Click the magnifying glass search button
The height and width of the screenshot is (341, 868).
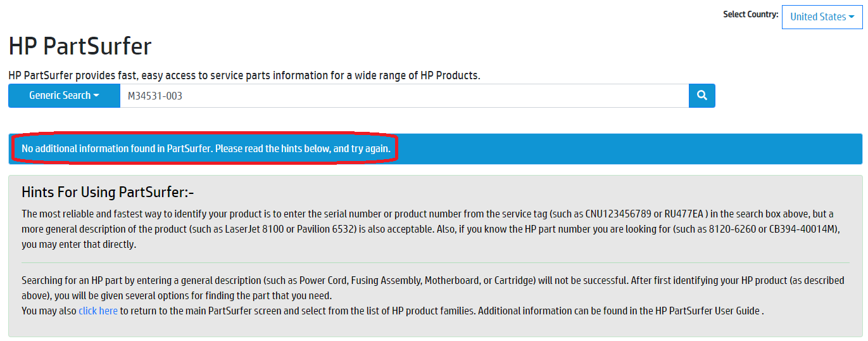click(x=701, y=96)
